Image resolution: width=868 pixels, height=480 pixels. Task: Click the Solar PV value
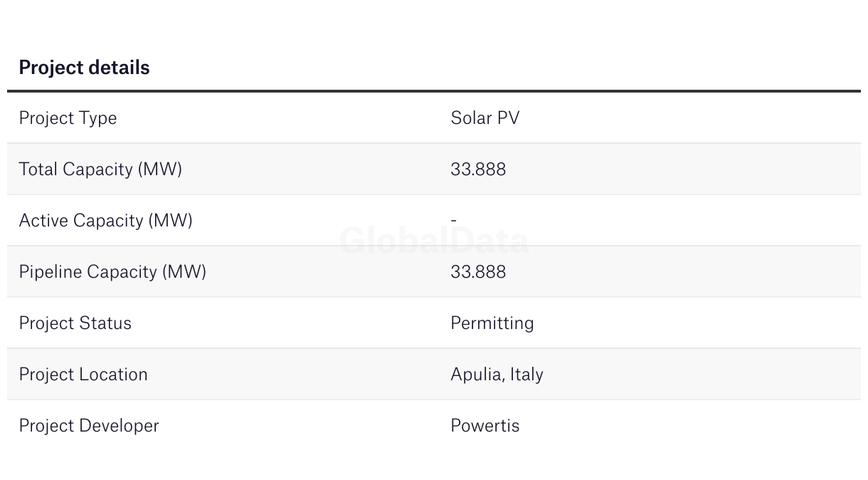coord(485,118)
